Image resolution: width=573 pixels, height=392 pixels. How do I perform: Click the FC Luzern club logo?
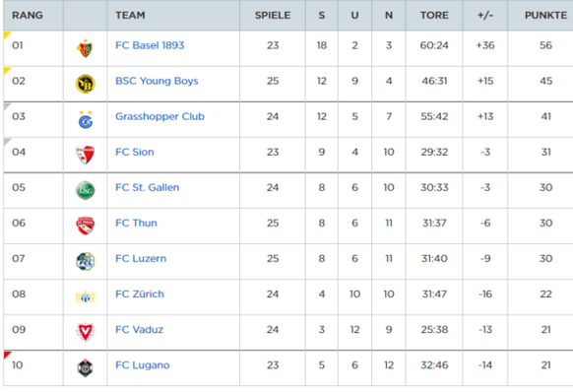click(85, 261)
